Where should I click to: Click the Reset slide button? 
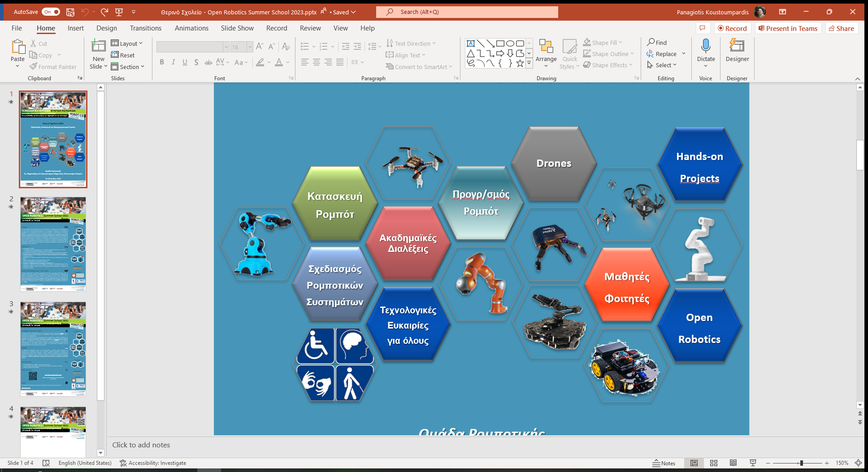[123, 55]
